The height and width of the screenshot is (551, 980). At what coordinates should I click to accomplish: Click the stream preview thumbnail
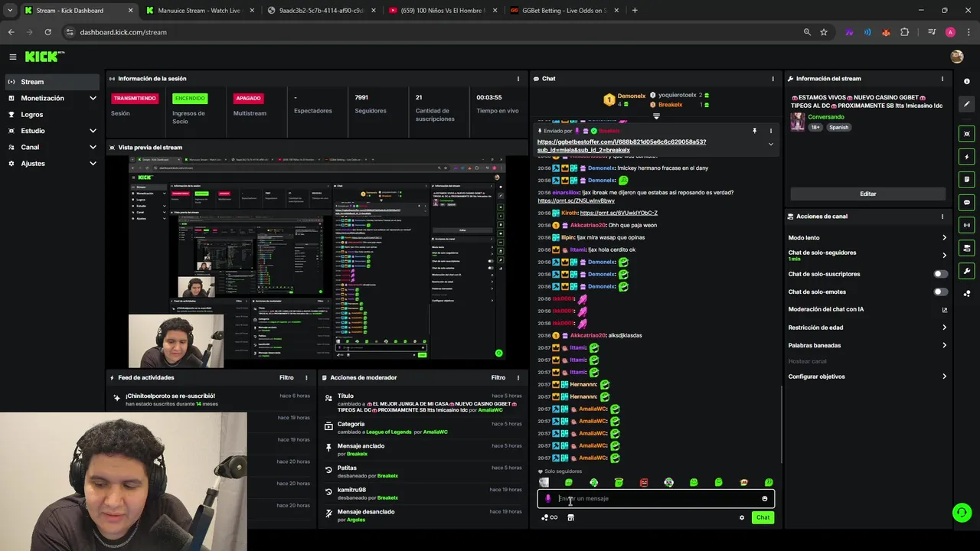pyautogui.click(x=317, y=262)
